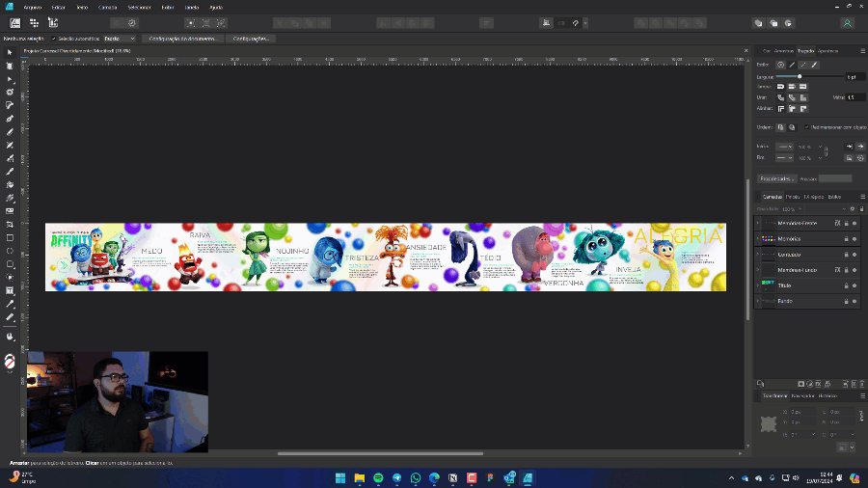This screenshot has height=488, width=868.
Task: Choose the first stroke cap option
Action: point(780,87)
